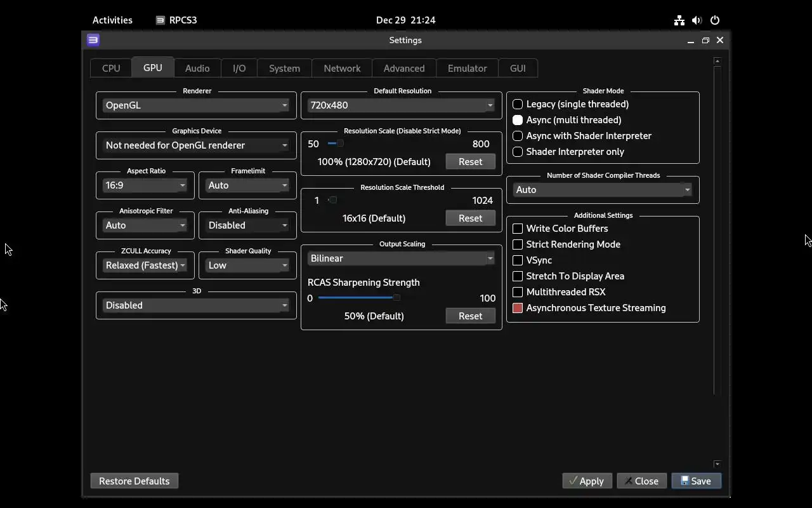
Task: Switch to the GUI settings tab
Action: coord(518,69)
